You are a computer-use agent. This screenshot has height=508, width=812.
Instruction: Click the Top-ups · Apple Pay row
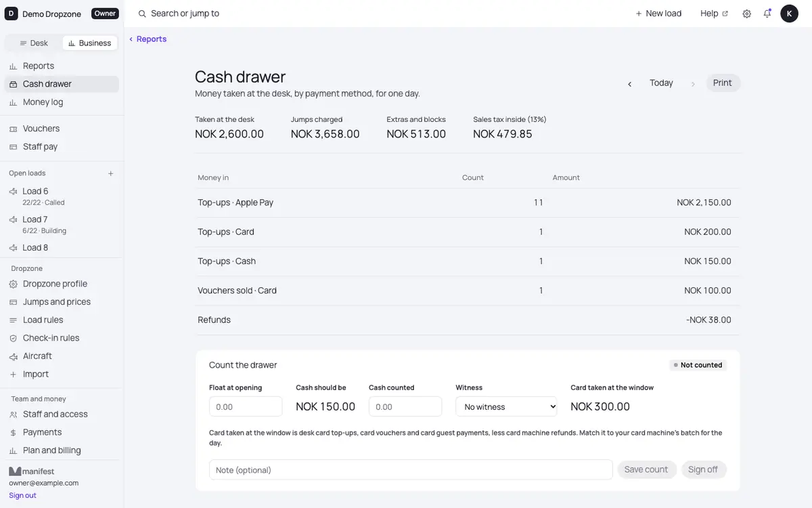coord(468,203)
